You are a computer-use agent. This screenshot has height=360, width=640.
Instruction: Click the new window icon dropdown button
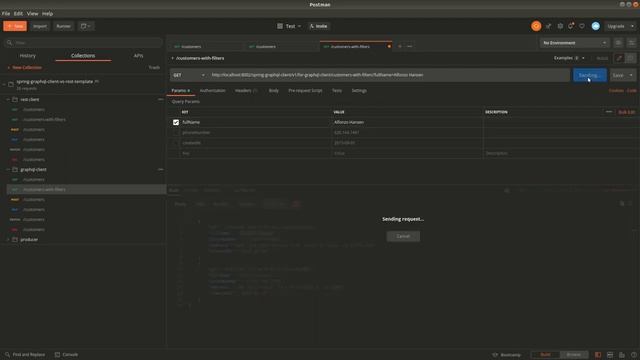point(86,26)
